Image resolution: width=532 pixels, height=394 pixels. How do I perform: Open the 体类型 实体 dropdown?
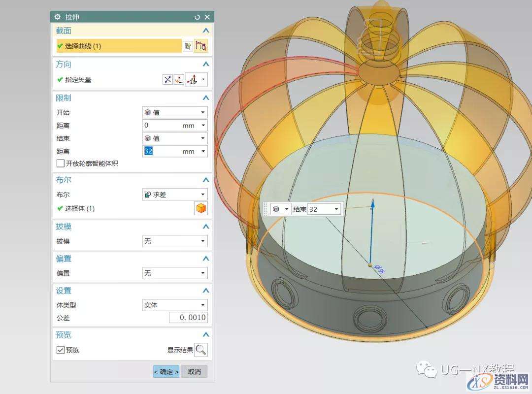click(175, 305)
